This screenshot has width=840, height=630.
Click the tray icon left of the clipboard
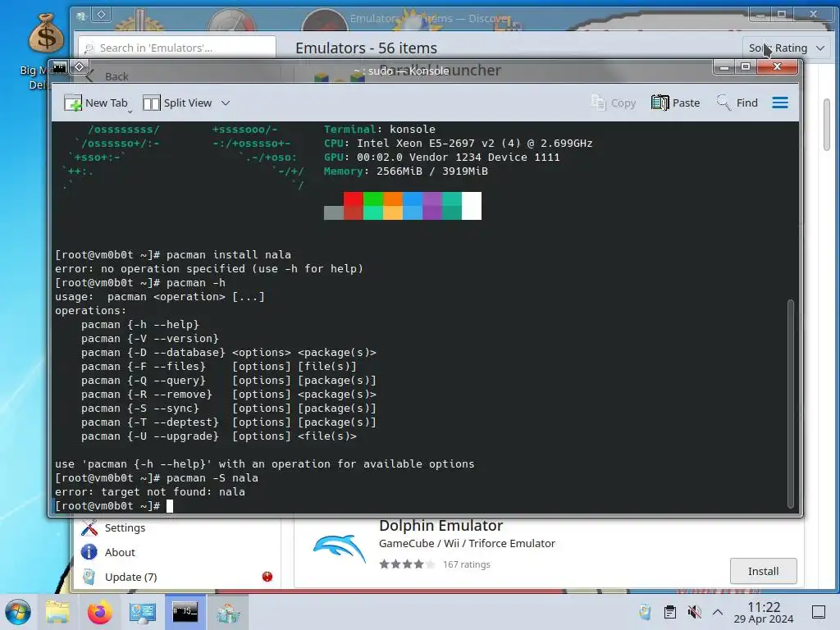(645, 612)
